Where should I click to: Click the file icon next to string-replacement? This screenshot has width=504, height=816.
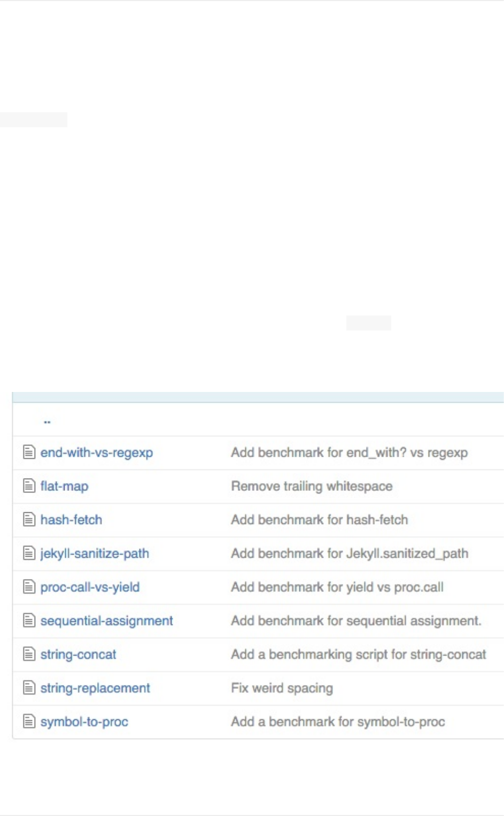tap(29, 688)
